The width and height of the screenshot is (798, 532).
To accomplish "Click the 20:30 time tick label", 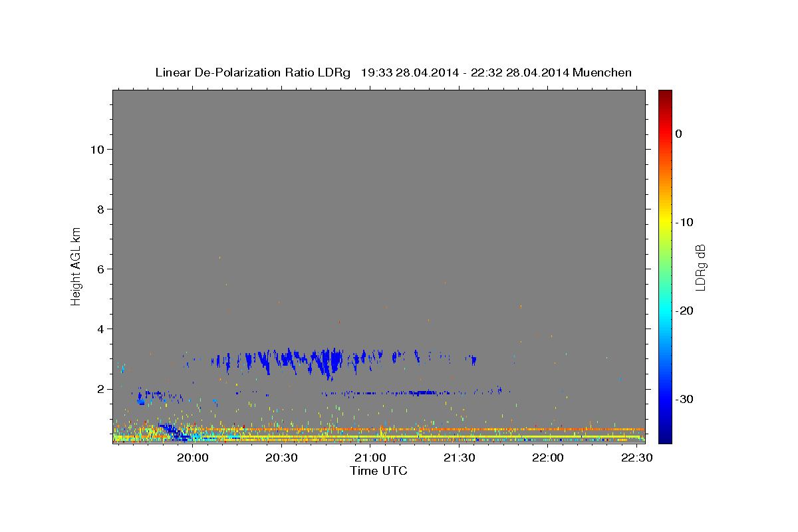I will (x=281, y=458).
